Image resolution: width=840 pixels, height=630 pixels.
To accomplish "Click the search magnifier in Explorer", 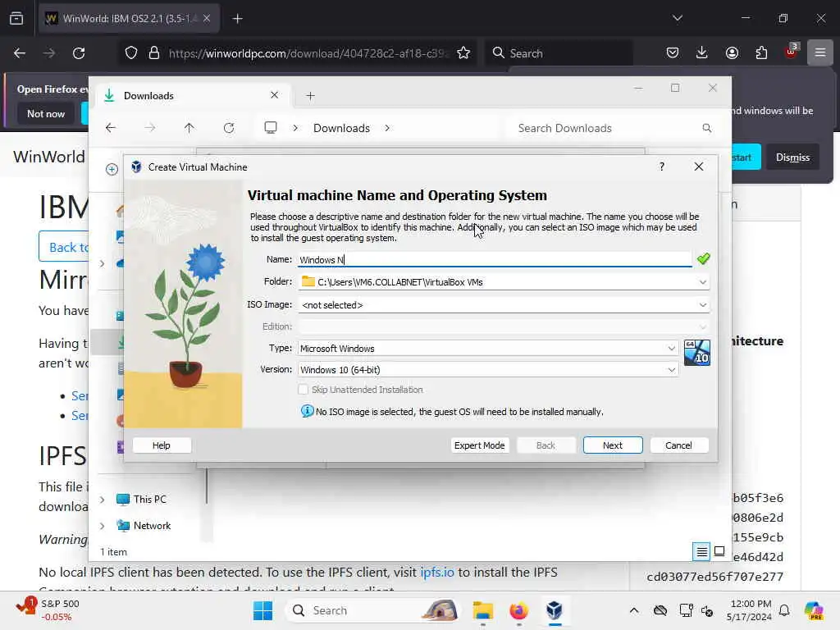I will tap(706, 128).
